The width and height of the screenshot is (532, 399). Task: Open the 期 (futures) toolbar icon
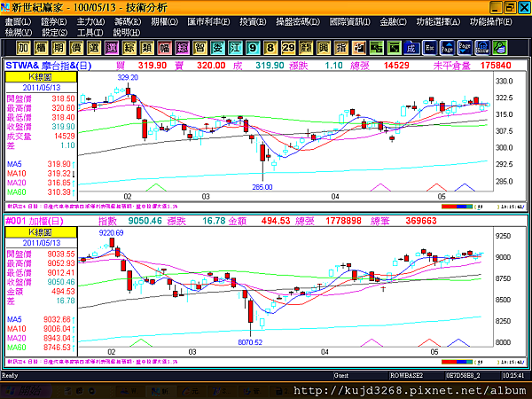(x=59, y=48)
